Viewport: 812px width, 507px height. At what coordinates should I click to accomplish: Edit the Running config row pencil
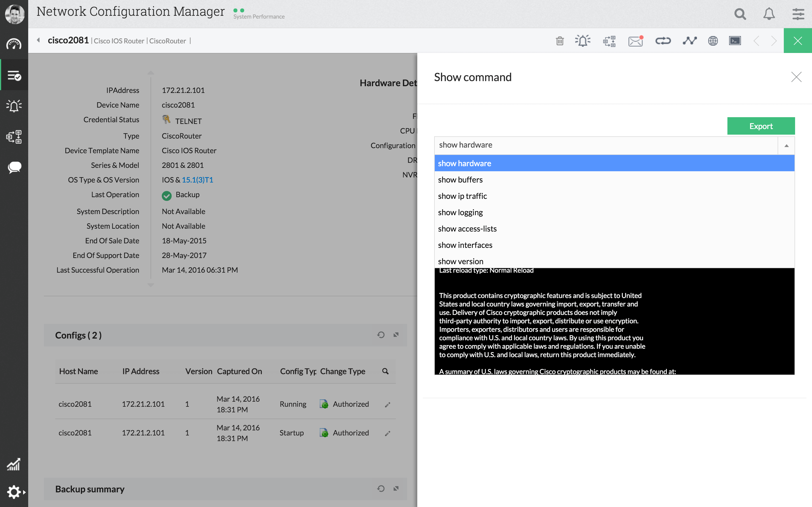(x=388, y=404)
